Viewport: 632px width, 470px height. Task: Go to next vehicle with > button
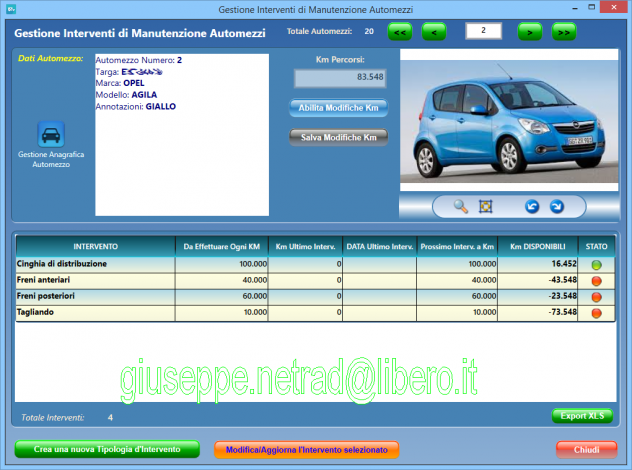(530, 32)
